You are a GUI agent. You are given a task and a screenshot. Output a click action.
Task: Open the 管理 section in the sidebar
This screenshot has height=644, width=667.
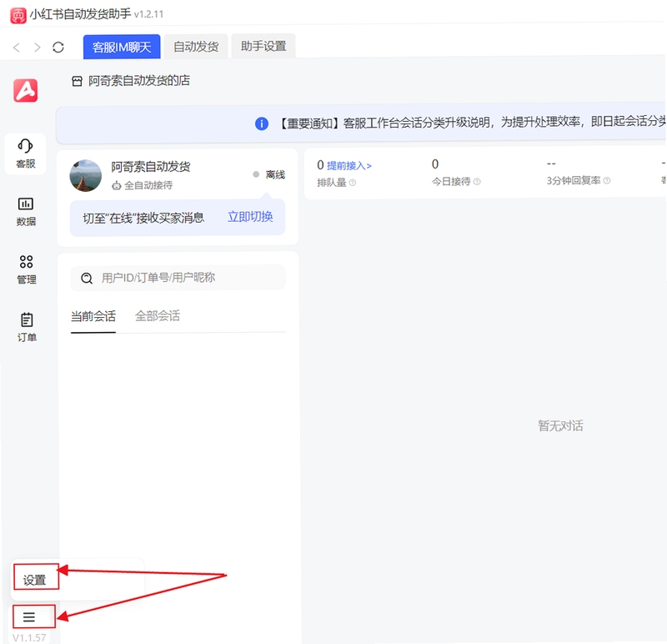(27, 269)
